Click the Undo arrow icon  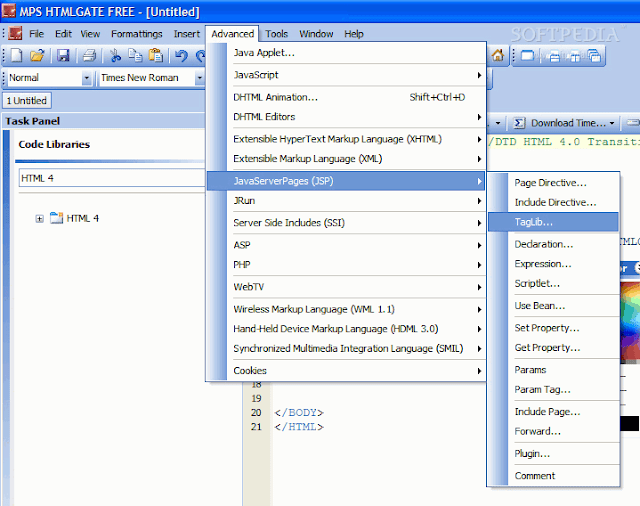tap(181, 55)
